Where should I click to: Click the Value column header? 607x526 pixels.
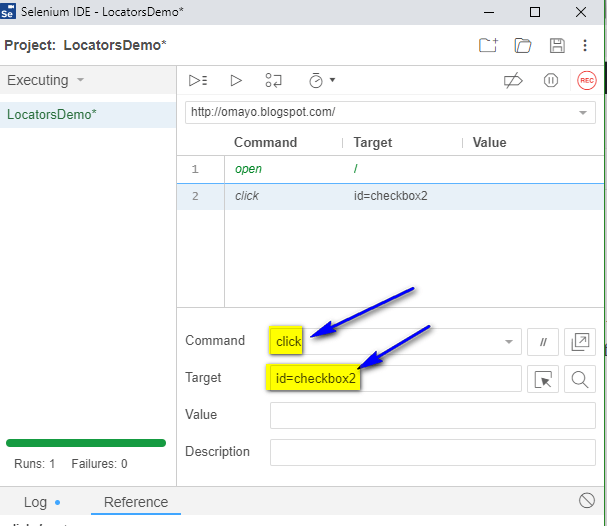click(x=489, y=142)
